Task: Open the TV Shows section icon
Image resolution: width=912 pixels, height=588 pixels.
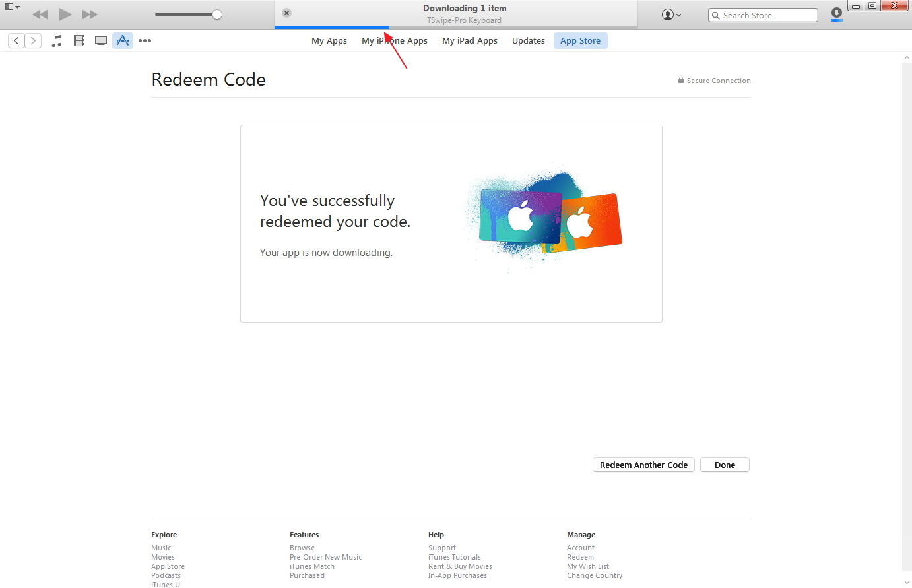Action: pyautogui.click(x=101, y=40)
